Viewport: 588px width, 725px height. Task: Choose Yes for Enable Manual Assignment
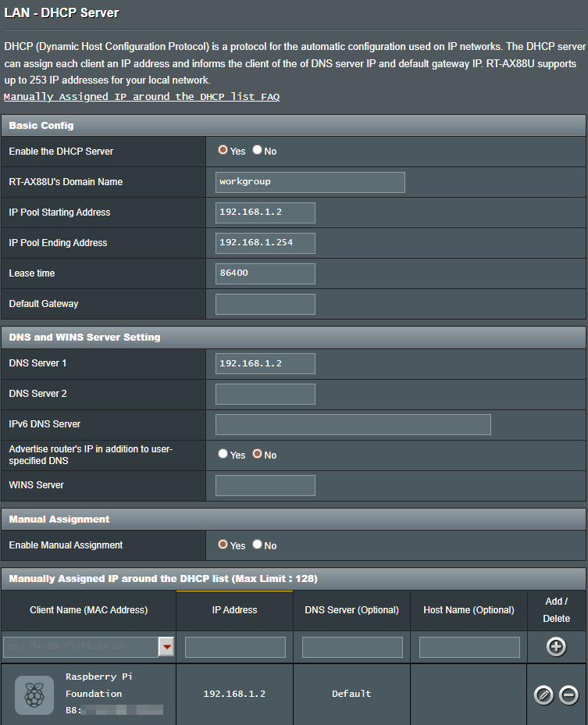[x=223, y=545]
